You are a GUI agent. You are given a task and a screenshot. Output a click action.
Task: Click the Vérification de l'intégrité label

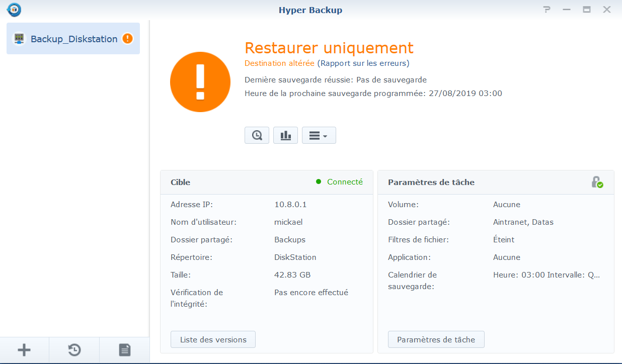(197, 298)
